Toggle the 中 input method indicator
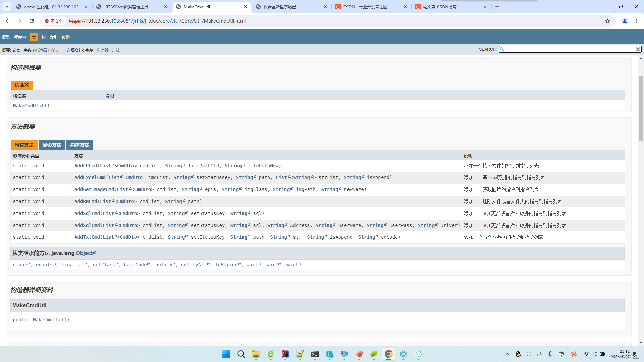The image size is (644, 362). coord(561,354)
